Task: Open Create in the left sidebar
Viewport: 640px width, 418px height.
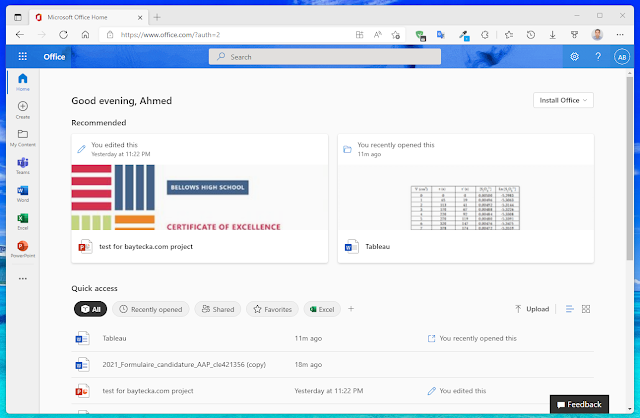Action: click(23, 110)
